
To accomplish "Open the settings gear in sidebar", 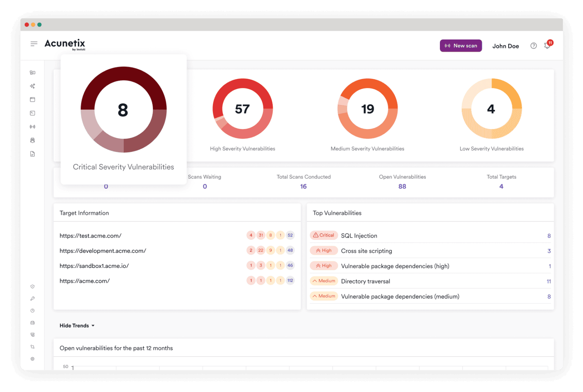I will pyautogui.click(x=33, y=359).
